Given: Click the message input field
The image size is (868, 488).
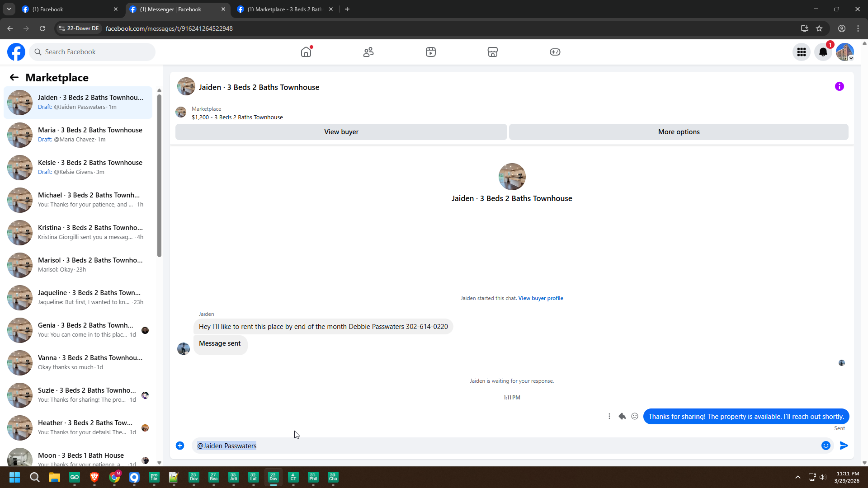Looking at the screenshot, I should coord(506,446).
